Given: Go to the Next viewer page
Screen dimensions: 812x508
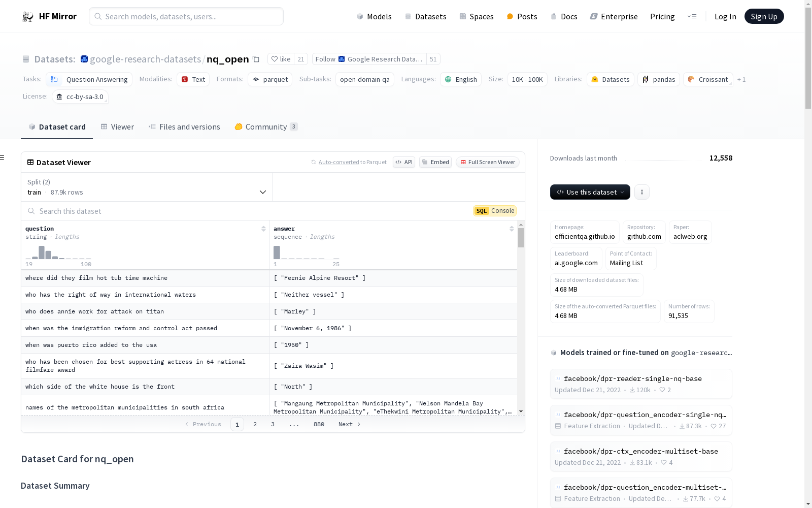Looking at the screenshot, I should tap(350, 424).
